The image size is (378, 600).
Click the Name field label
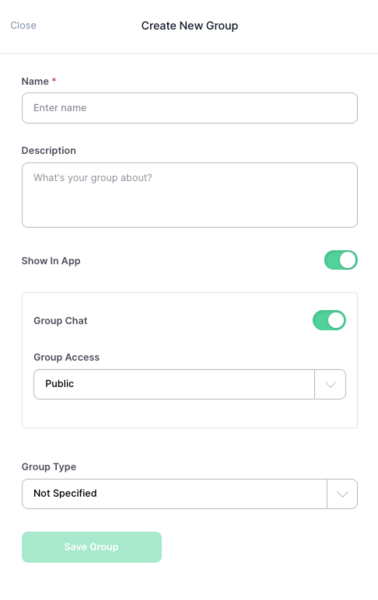click(35, 82)
